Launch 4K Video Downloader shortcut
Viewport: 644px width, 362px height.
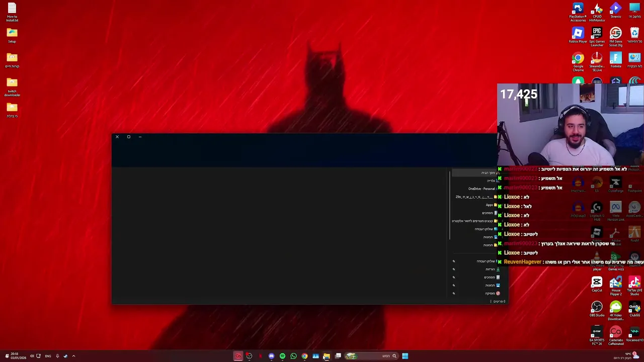click(616, 311)
